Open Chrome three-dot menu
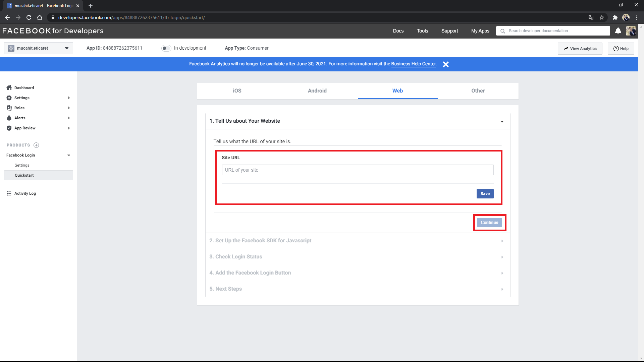The height and width of the screenshot is (362, 644). pos(637,17)
